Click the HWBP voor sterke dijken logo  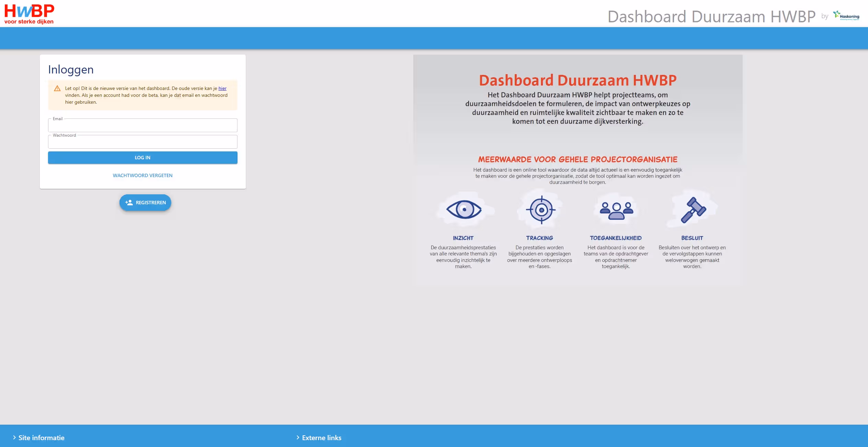(29, 14)
